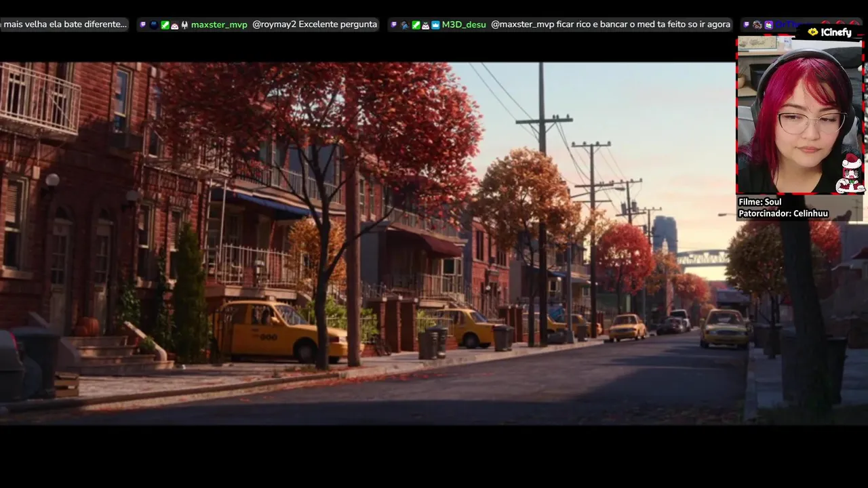Click maxster_mvp's green moderator sword badge
The height and width of the screenshot is (488, 868).
165,25
